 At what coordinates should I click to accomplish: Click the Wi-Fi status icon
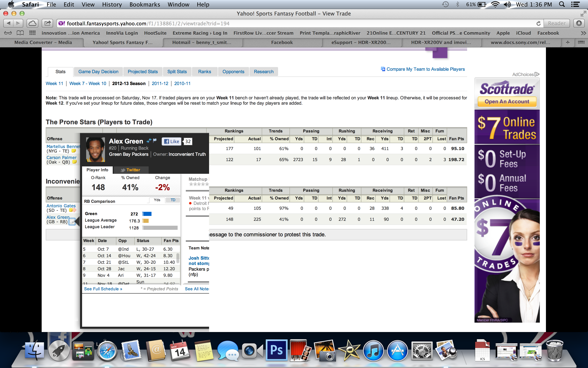point(495,4)
